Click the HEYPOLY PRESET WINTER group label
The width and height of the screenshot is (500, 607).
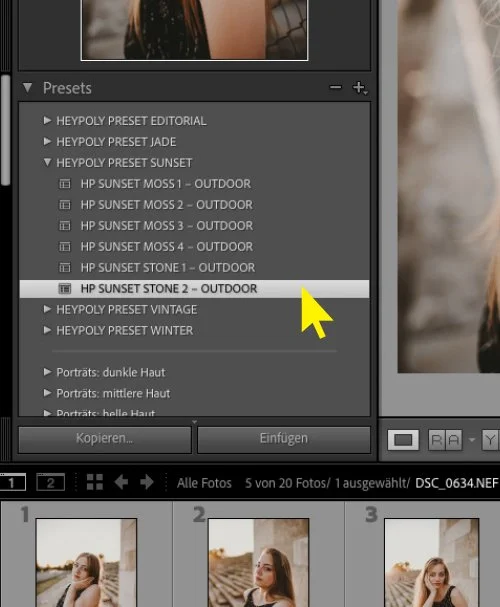(x=125, y=330)
